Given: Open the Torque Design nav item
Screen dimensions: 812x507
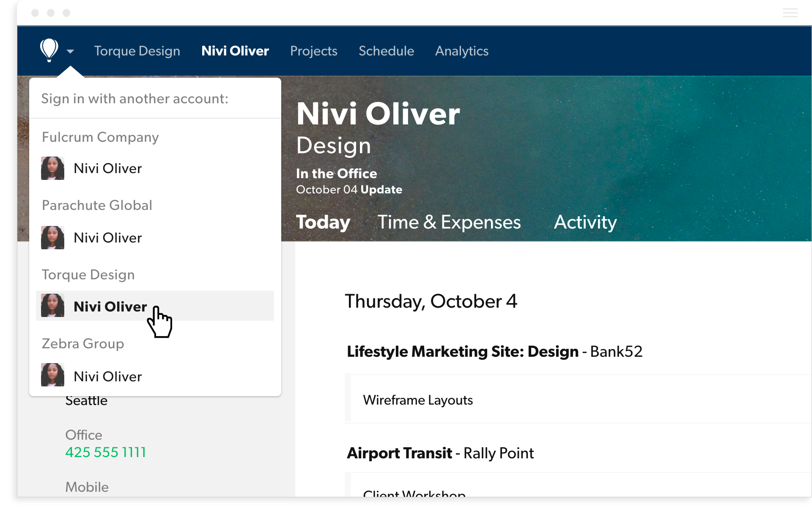Looking at the screenshot, I should pos(137,51).
